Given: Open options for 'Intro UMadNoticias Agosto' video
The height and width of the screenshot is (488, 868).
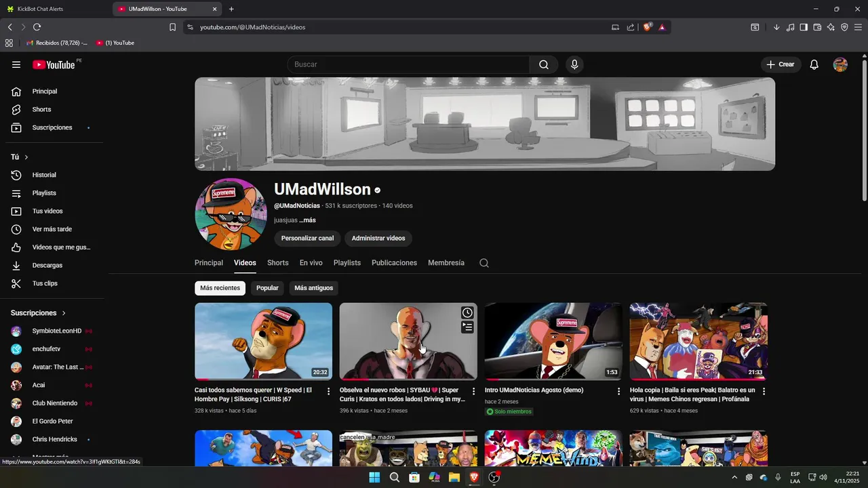Looking at the screenshot, I should [618, 391].
